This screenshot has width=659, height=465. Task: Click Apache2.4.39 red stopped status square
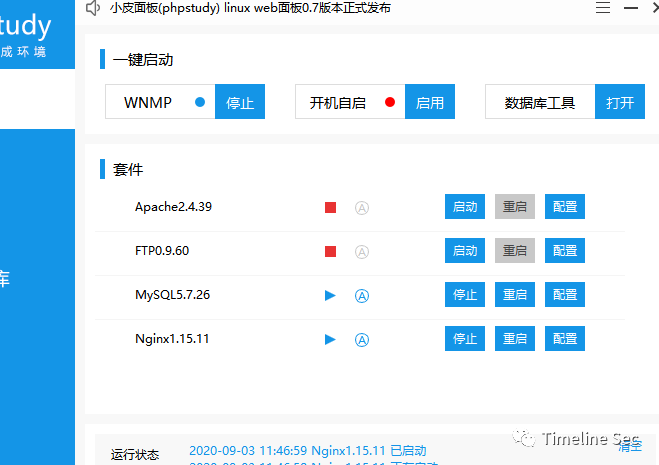click(x=330, y=207)
